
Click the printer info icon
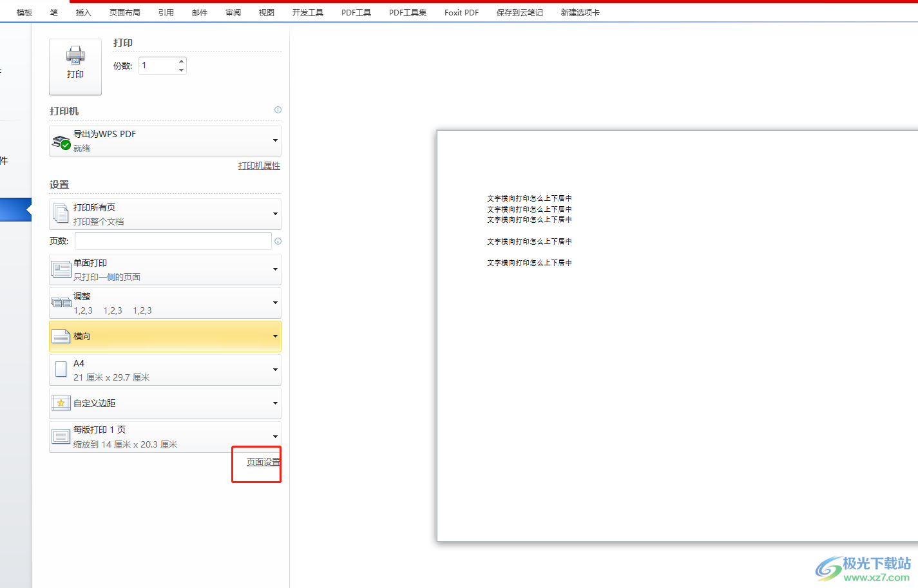point(278,110)
